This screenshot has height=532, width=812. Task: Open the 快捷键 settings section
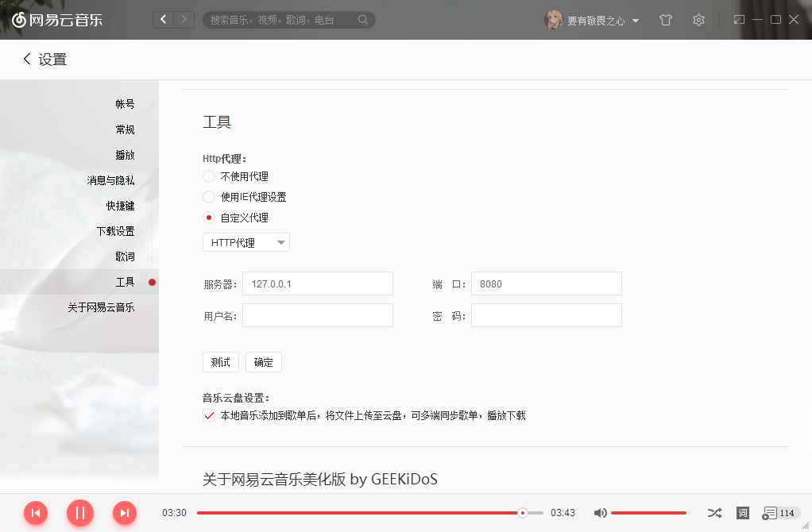(121, 206)
